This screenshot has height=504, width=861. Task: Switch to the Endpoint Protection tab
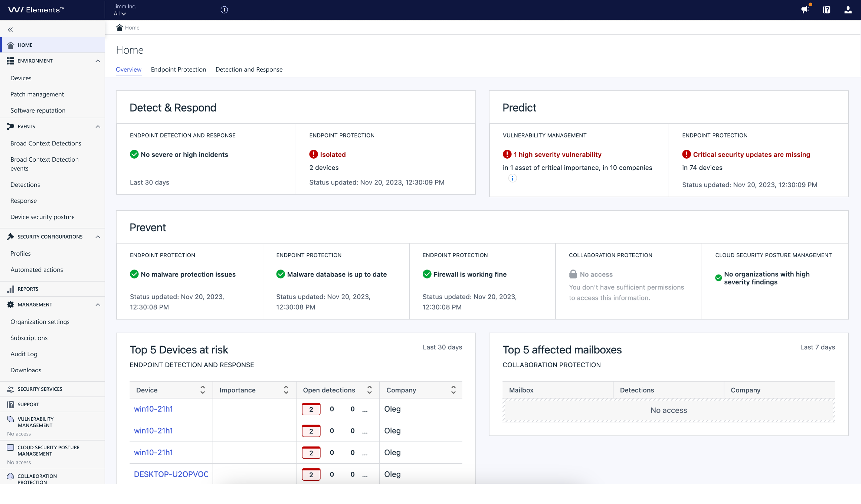tap(178, 70)
